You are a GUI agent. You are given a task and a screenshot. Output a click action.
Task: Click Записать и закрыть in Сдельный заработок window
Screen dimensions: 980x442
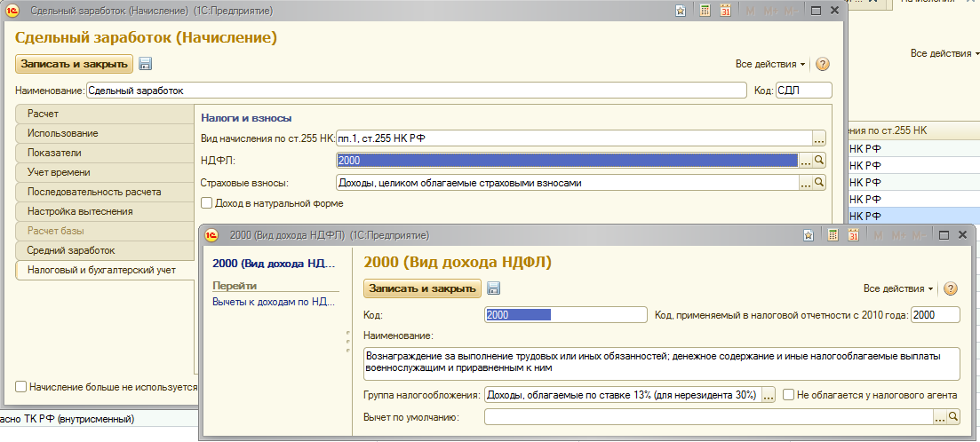[75, 64]
